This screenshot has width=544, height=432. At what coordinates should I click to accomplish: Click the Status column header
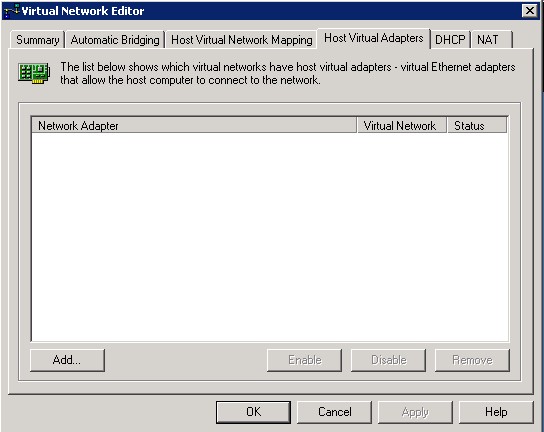(x=477, y=126)
